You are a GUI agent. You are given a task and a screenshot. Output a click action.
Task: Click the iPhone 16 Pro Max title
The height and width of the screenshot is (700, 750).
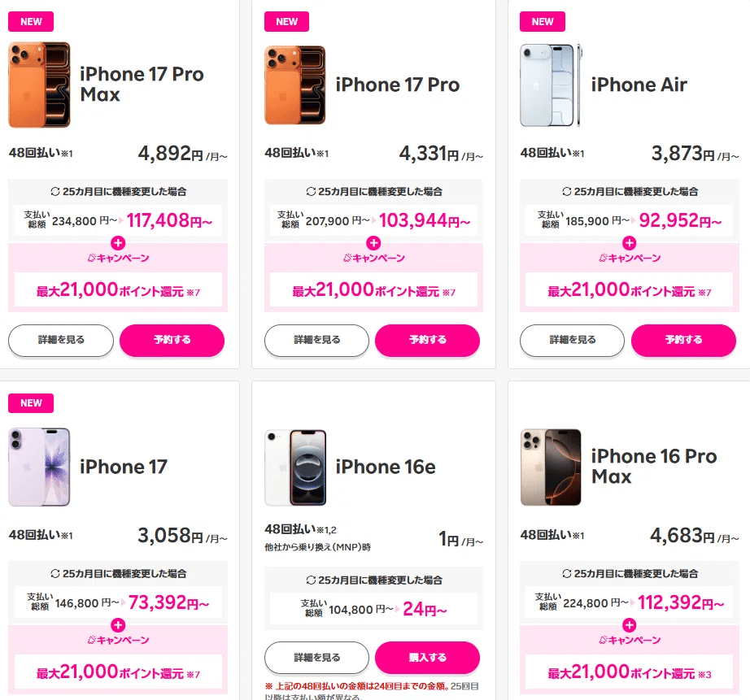click(654, 467)
